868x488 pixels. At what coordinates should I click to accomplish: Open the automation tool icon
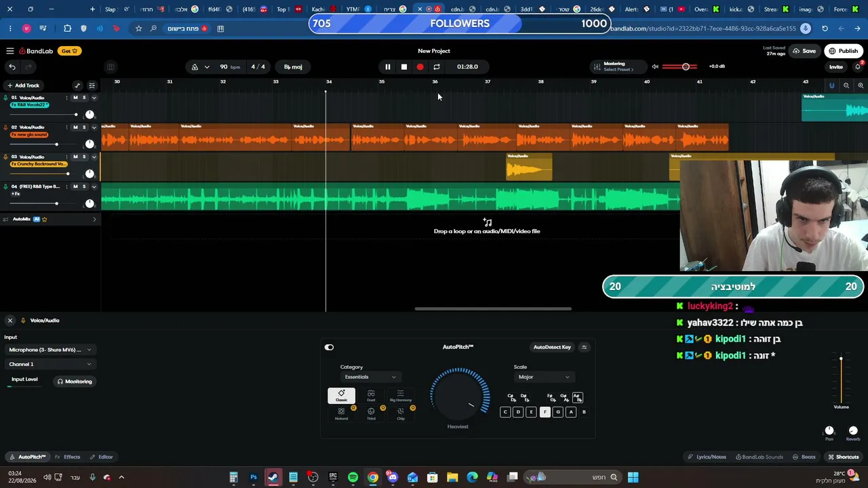77,85
